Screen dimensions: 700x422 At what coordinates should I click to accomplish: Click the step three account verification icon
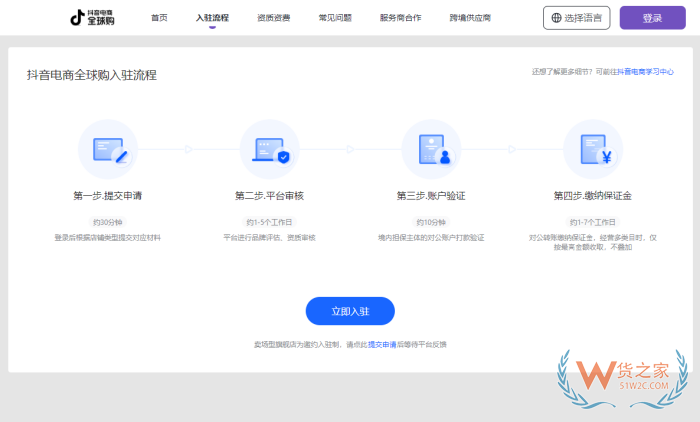[x=431, y=149]
